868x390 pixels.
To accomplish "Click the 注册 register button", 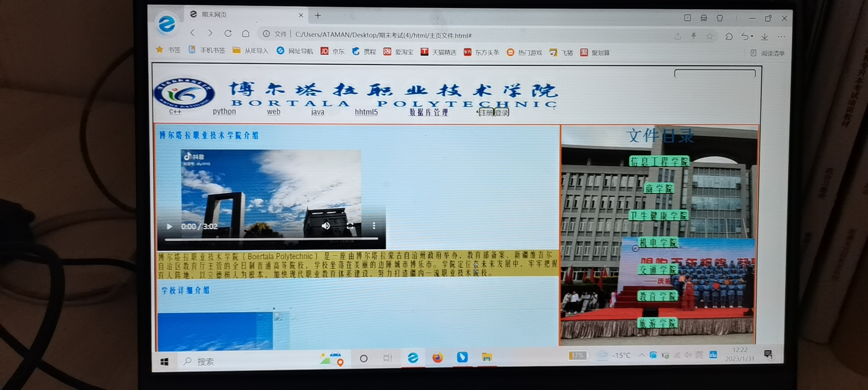I will point(486,113).
